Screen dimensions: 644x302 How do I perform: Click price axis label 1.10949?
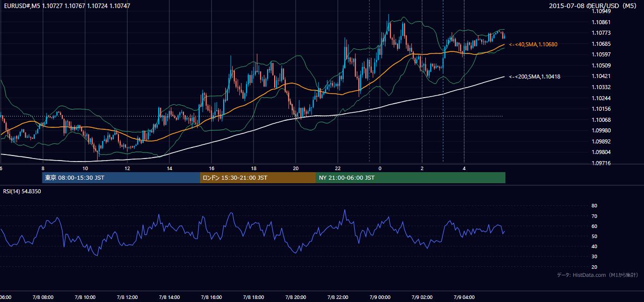pyautogui.click(x=601, y=11)
